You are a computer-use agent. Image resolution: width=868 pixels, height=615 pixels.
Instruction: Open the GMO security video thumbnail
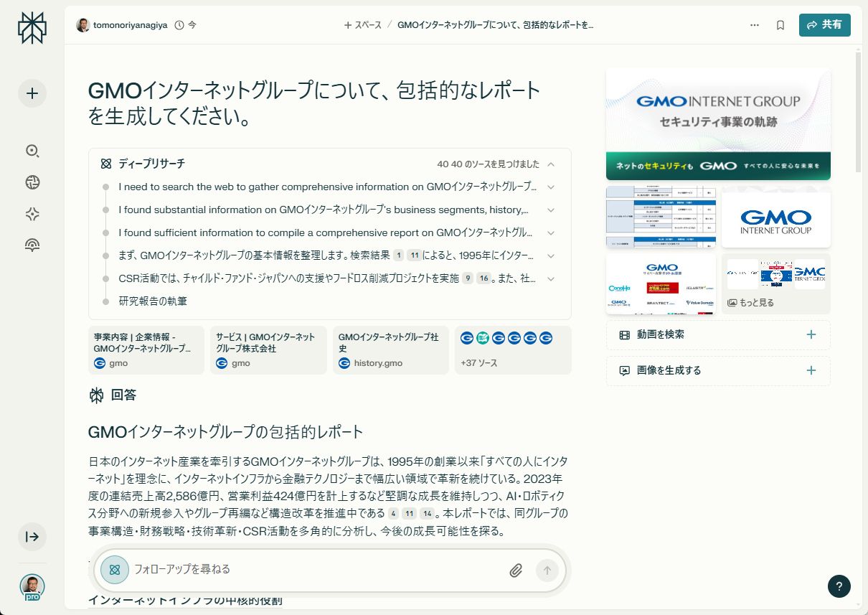(x=717, y=123)
